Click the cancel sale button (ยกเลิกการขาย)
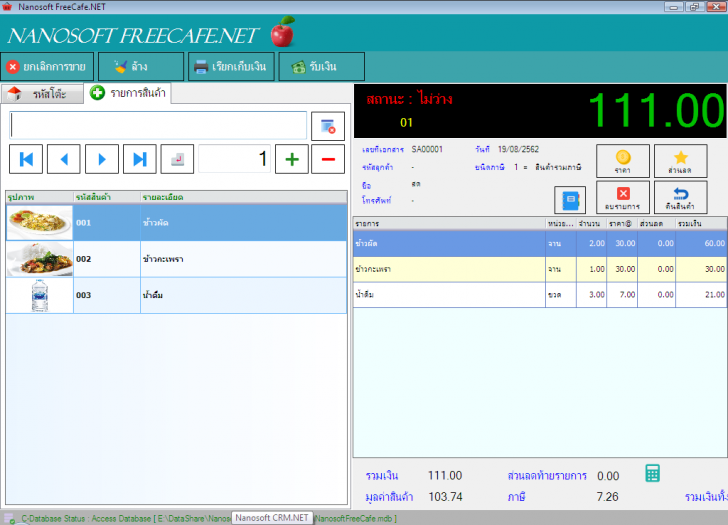Image resolution: width=728 pixels, height=525 pixels. (x=48, y=67)
